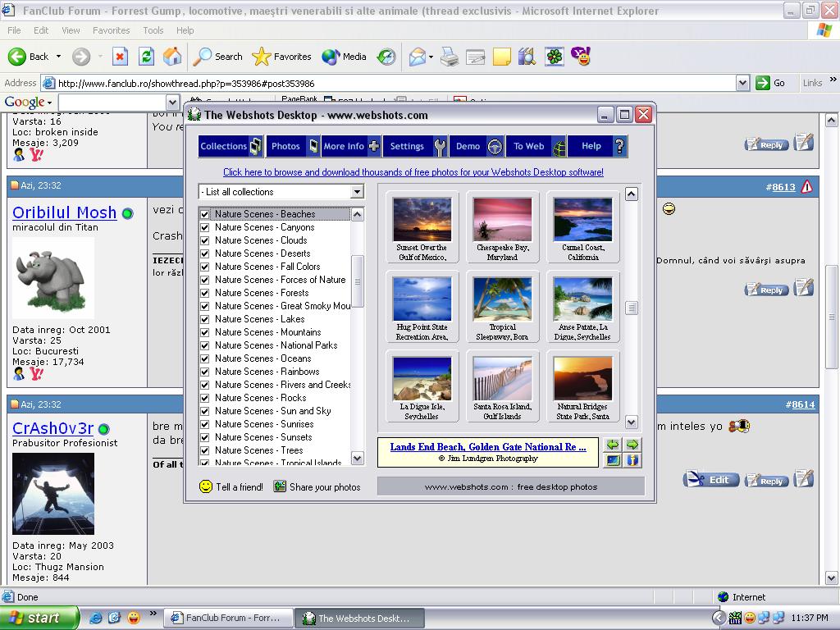Open the Back button history dropdown arrow

coord(58,57)
